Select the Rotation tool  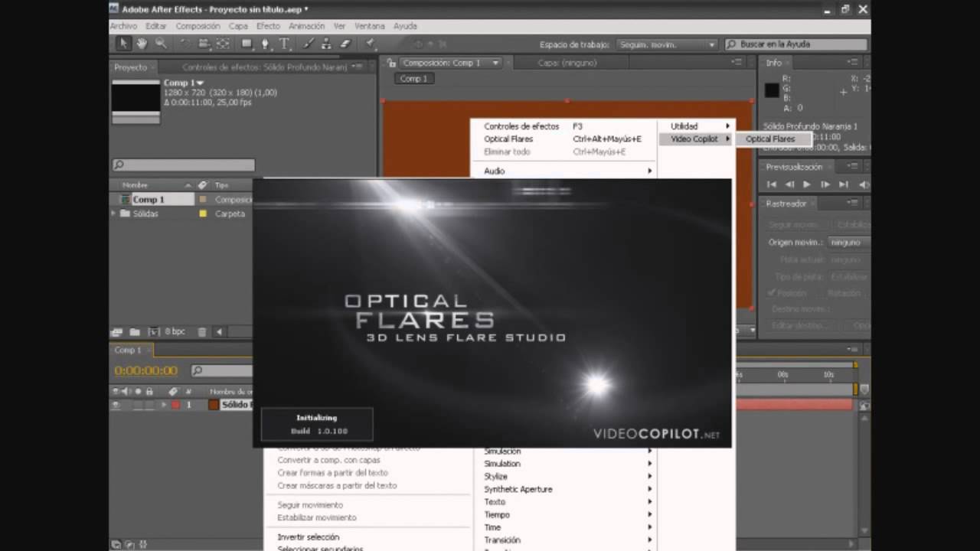tap(186, 44)
